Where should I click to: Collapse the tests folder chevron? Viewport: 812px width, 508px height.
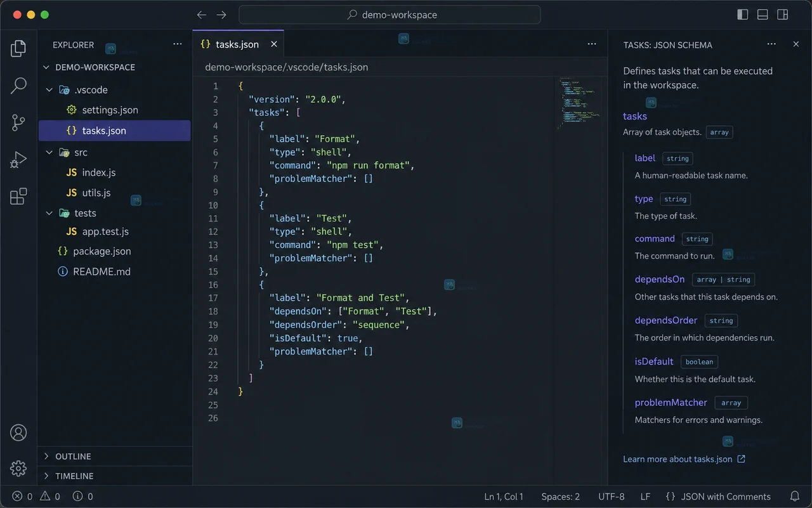pos(49,213)
